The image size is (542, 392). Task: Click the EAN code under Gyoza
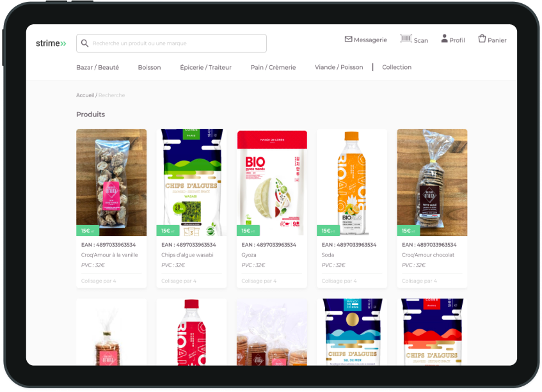tap(269, 245)
